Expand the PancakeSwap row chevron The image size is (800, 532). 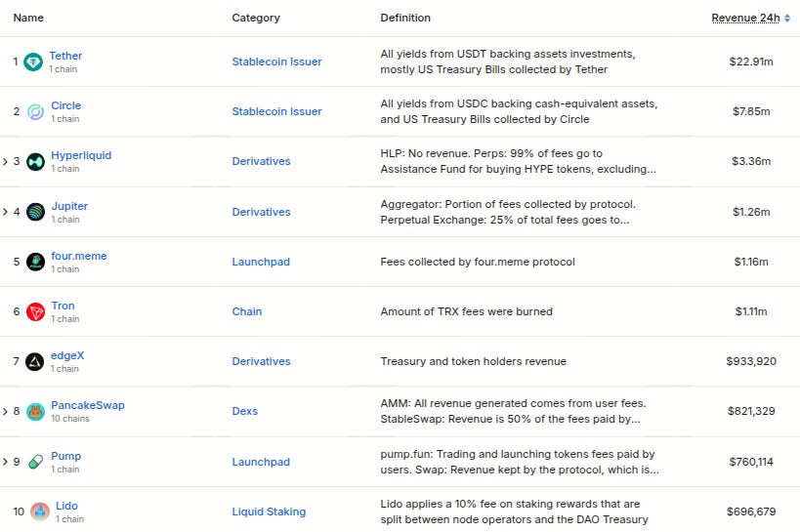point(5,412)
